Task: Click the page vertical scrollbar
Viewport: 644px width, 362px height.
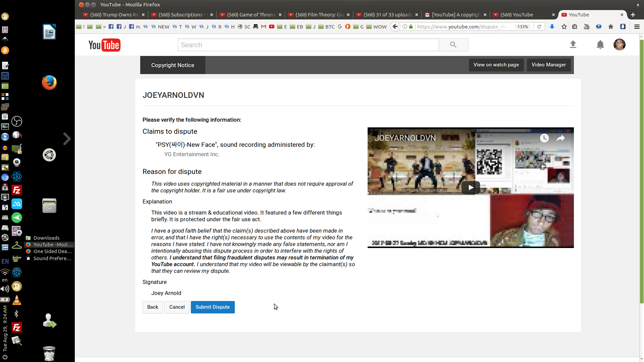Action: (642, 171)
